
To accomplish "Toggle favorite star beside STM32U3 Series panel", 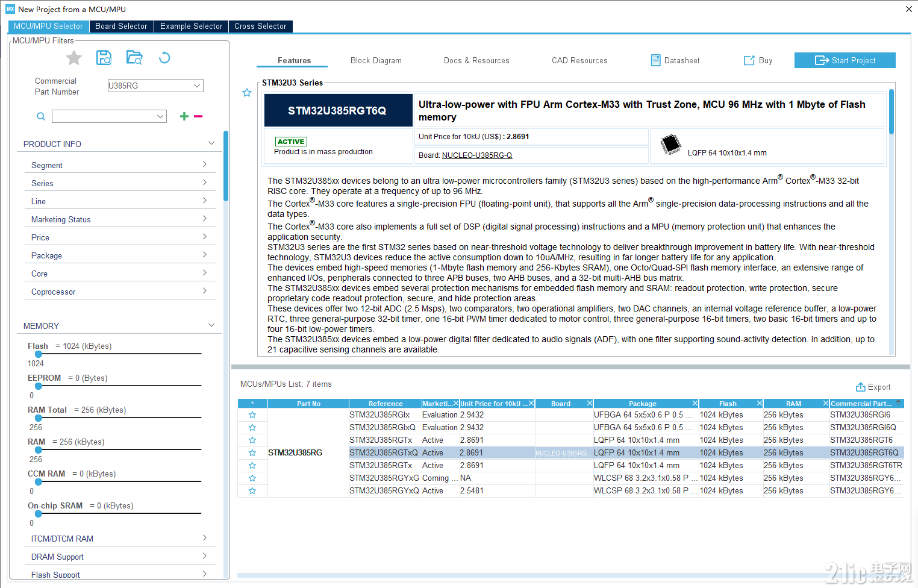I will click(247, 93).
